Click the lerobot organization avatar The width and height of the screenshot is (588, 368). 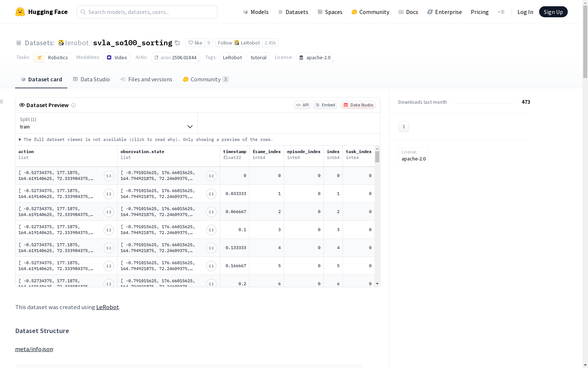point(61,43)
